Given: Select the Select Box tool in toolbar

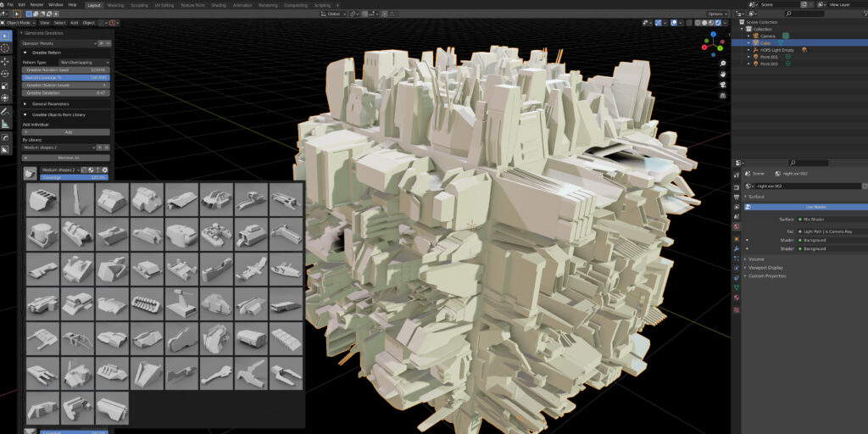Looking at the screenshot, I should 6,36.
